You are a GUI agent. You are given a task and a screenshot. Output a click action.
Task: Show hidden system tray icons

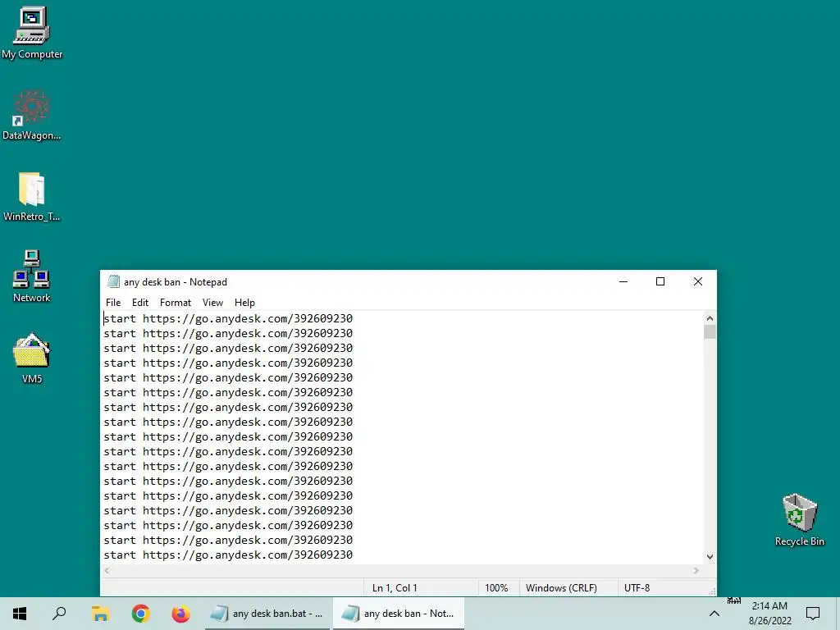click(x=714, y=614)
